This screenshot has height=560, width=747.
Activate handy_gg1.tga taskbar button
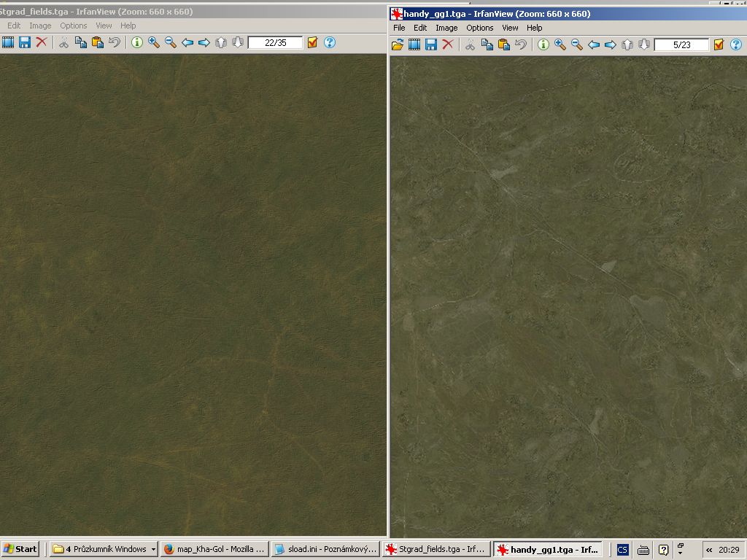click(x=547, y=549)
